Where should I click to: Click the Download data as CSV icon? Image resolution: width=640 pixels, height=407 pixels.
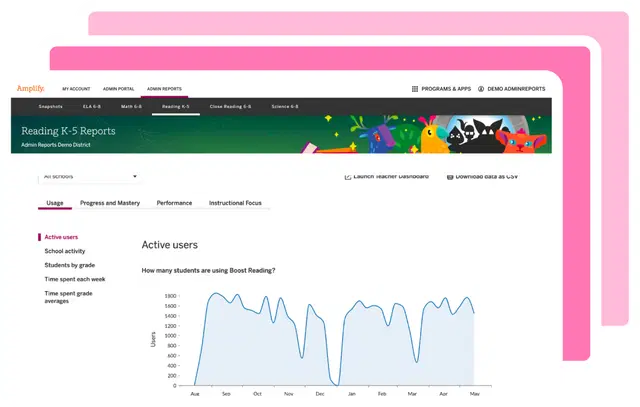pyautogui.click(x=447, y=177)
